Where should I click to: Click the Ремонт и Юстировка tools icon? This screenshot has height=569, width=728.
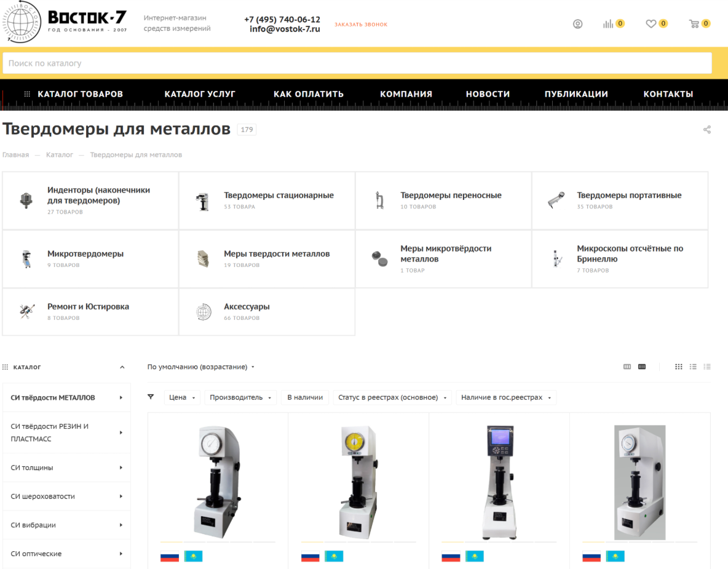[x=27, y=312]
